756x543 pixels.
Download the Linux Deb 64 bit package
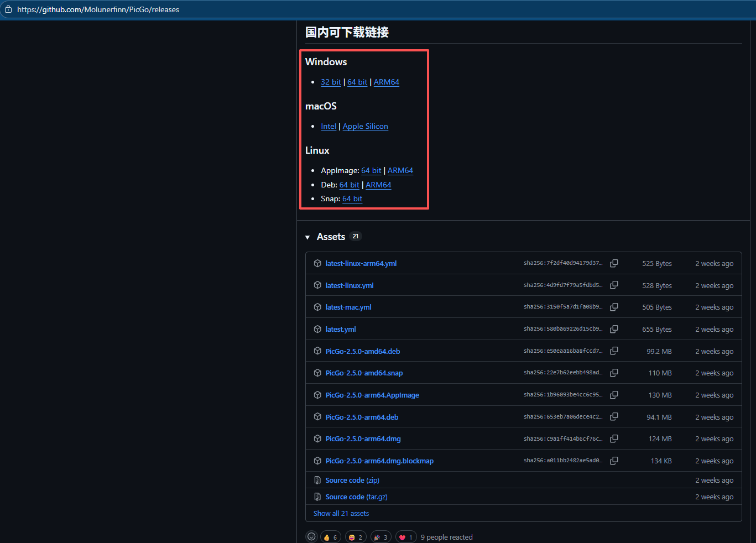click(350, 185)
